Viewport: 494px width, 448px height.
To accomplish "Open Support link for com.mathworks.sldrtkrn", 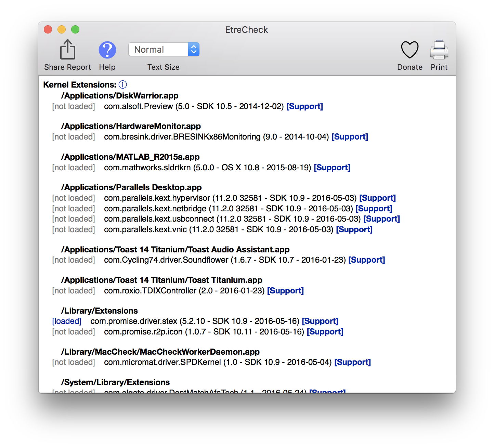I will [x=331, y=167].
